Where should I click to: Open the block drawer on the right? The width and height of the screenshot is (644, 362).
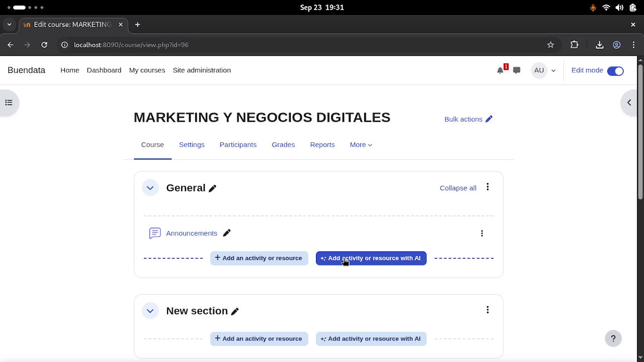tap(629, 102)
